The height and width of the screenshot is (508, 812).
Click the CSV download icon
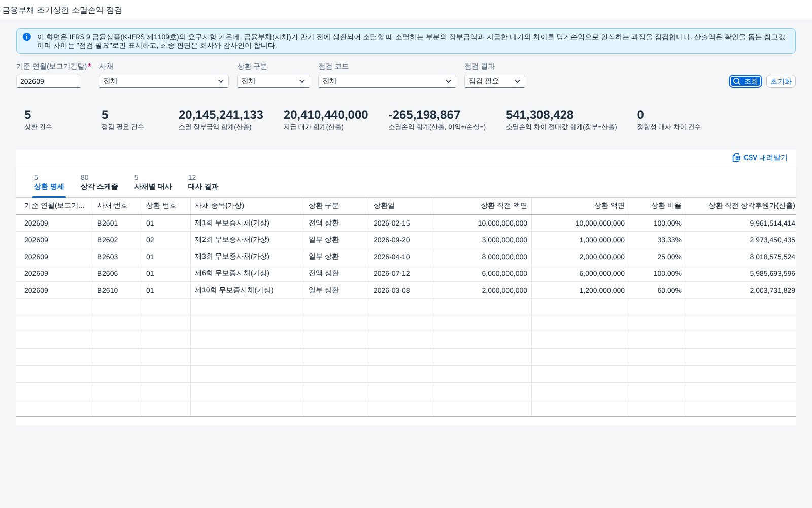pos(736,157)
